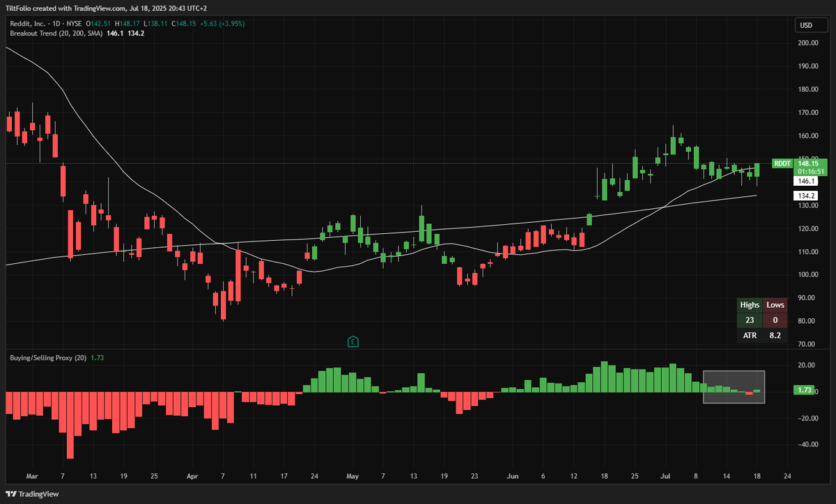Click the -40.00 level on the indicator axis
Viewport: 836px width, 504px height.
808,444
